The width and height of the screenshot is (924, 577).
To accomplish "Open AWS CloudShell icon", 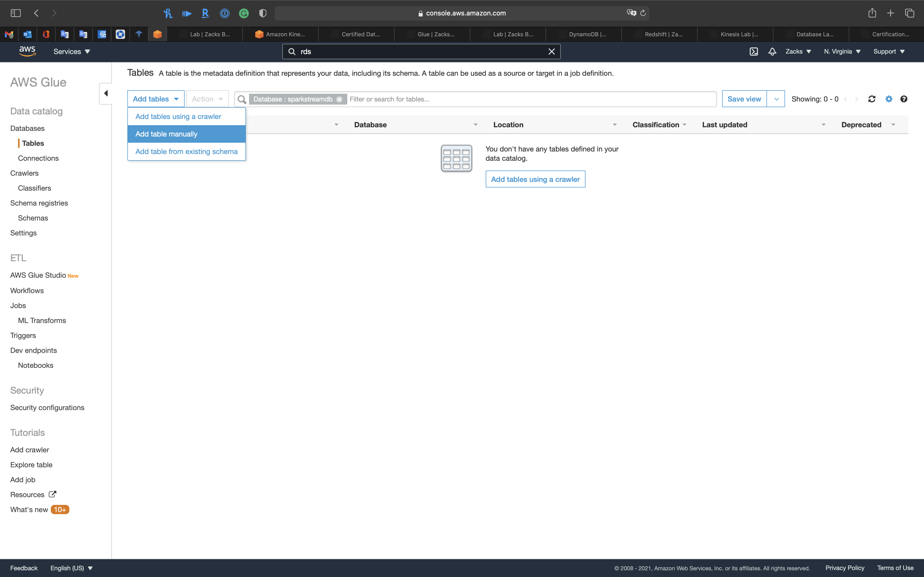I will coord(753,52).
